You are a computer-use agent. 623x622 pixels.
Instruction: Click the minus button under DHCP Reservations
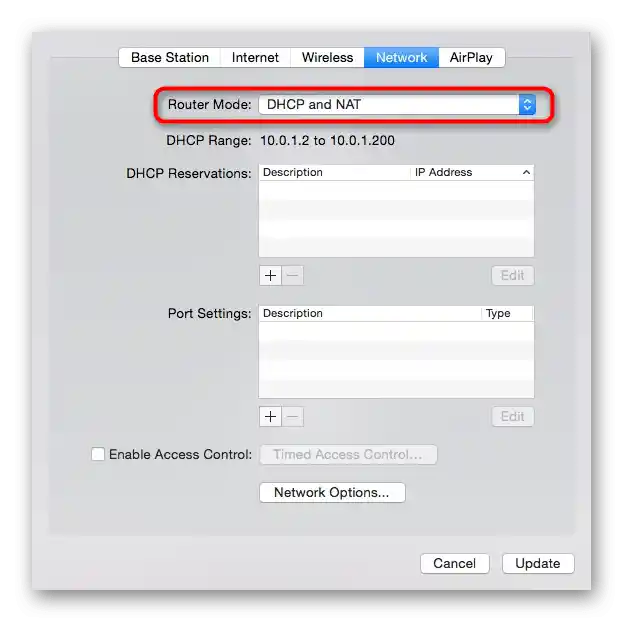click(293, 275)
